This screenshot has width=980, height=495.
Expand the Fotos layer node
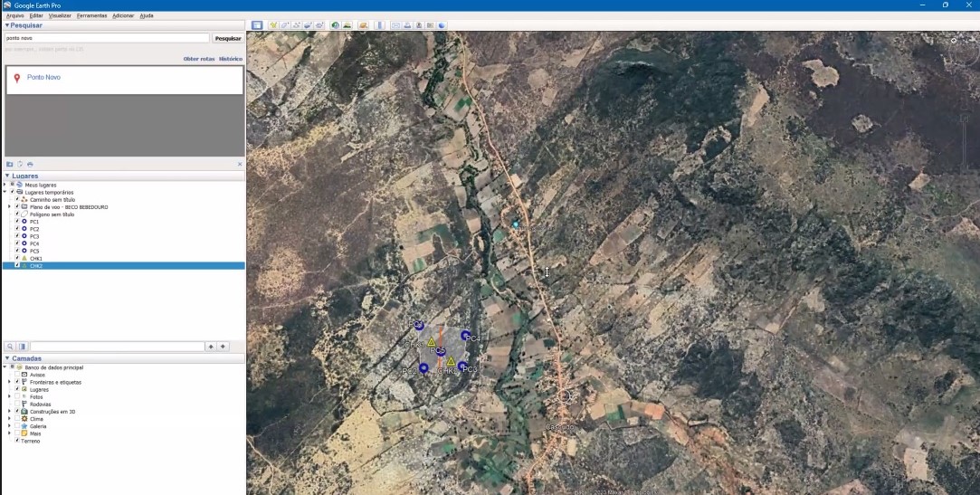click(x=9, y=396)
